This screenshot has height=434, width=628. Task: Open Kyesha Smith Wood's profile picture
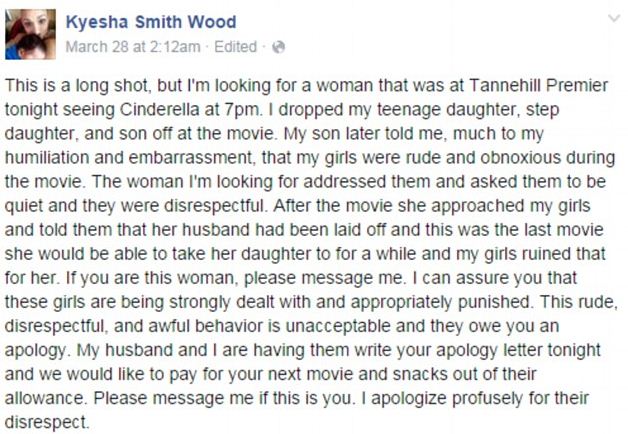pyautogui.click(x=30, y=34)
